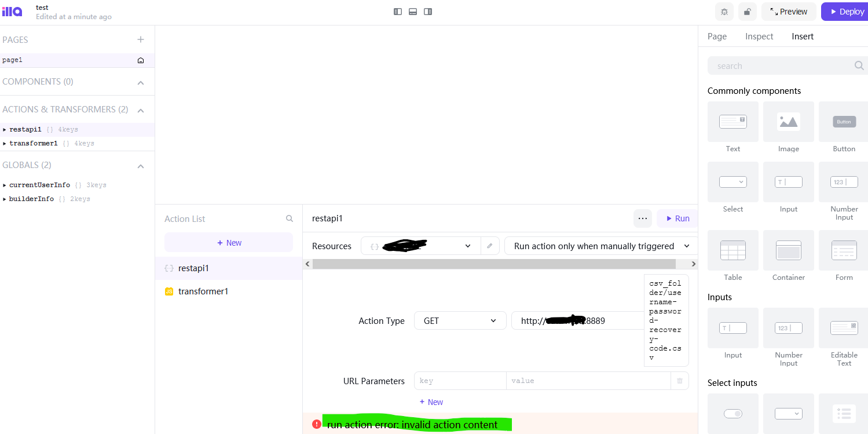Click the home icon on page1

[x=140, y=60]
